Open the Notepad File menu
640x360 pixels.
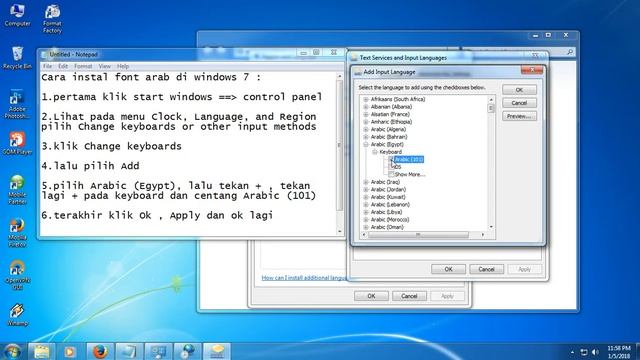pos(47,66)
